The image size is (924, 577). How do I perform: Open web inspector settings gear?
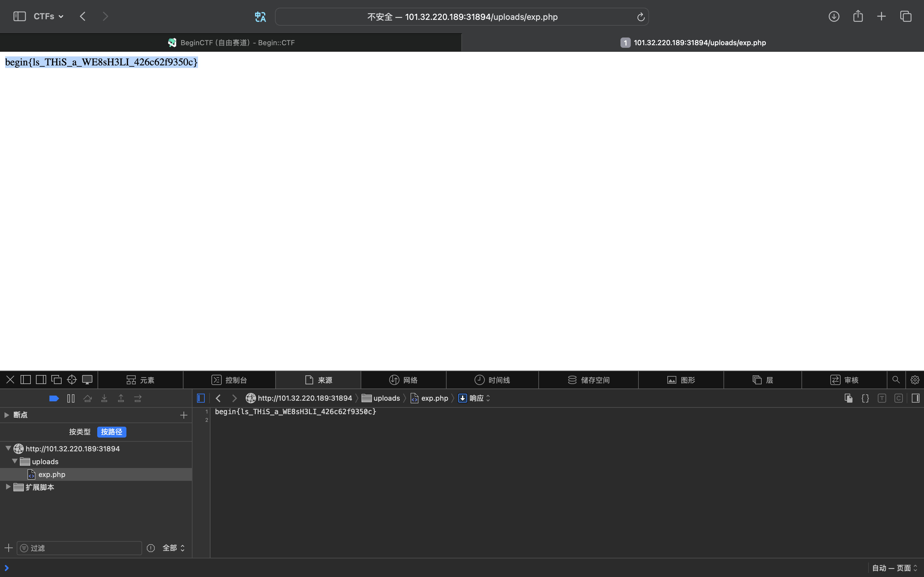(x=914, y=380)
